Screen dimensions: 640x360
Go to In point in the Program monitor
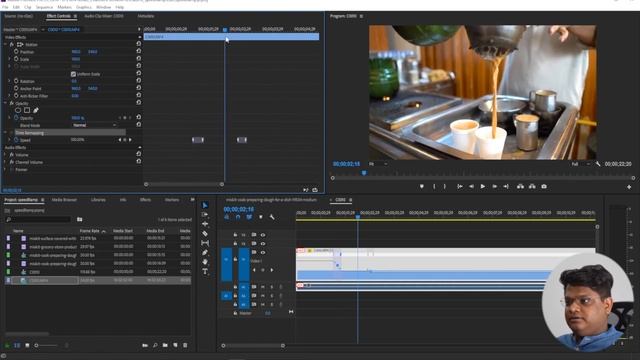(x=460, y=186)
